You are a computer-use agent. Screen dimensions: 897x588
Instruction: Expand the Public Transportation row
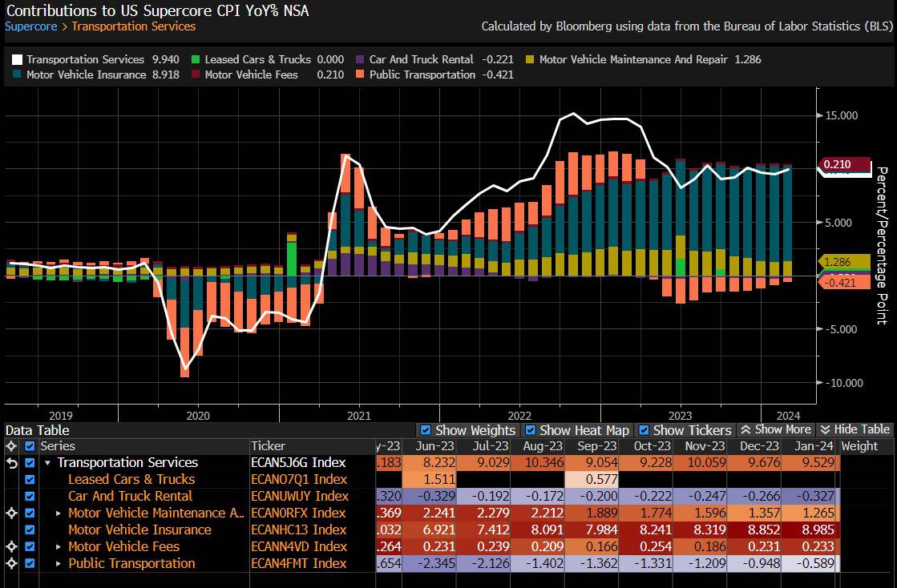(59, 563)
